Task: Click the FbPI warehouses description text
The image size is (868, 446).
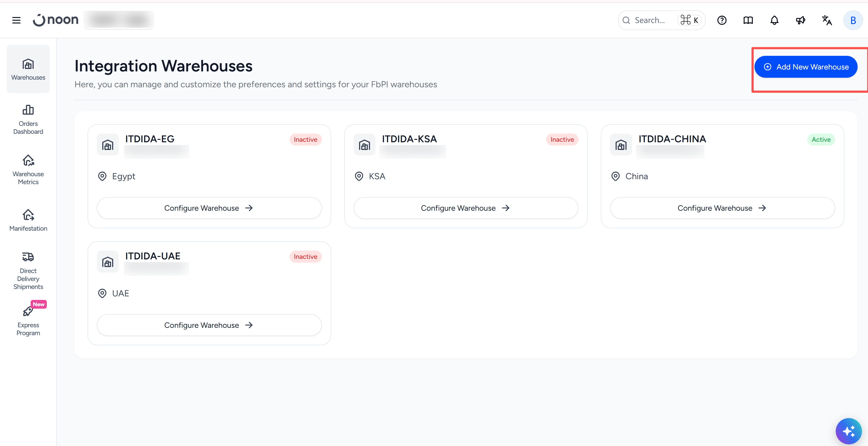Action: 256,84
